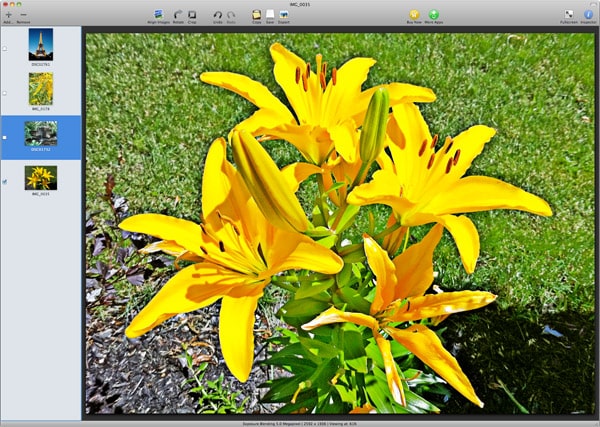Image resolution: width=600 pixels, height=427 pixels.
Task: Click the Rotate tool icon
Action: pos(178,14)
